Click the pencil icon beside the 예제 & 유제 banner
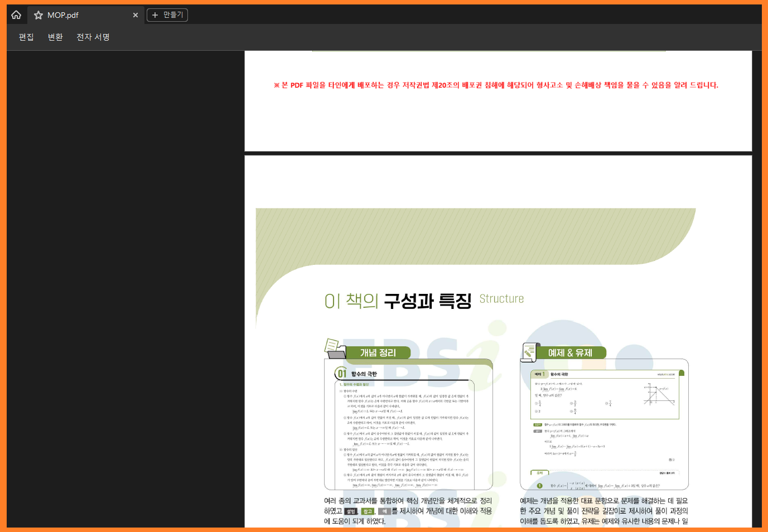768x532 pixels. point(529,352)
